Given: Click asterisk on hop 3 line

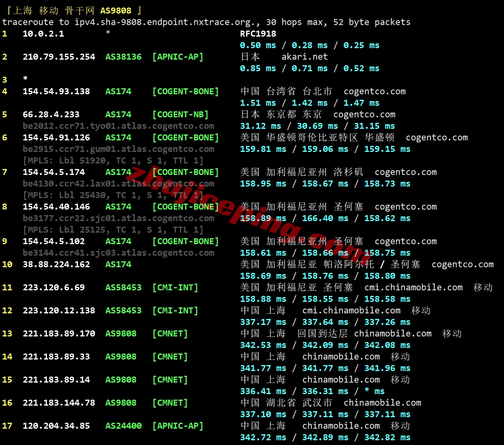Looking at the screenshot, I should pos(25,78).
